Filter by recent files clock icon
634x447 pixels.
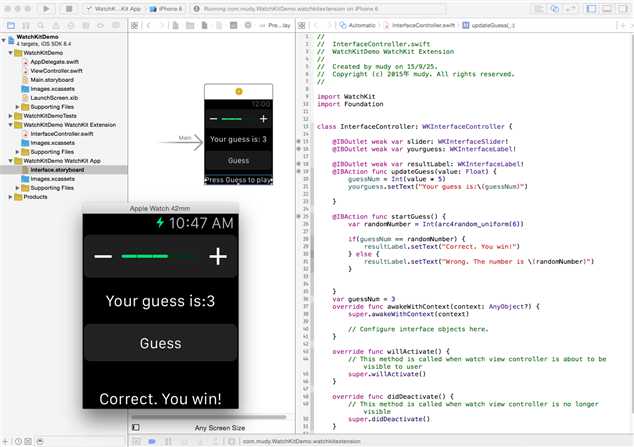pos(18,441)
